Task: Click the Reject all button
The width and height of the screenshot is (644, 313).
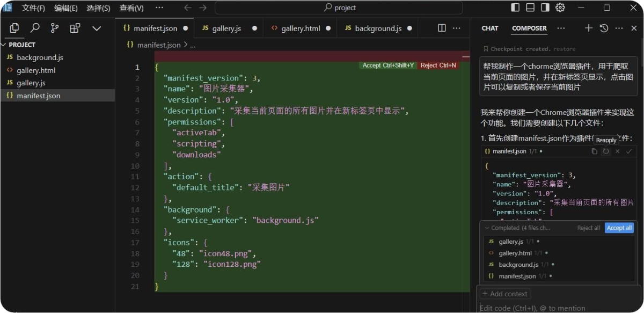Action: [x=589, y=228]
